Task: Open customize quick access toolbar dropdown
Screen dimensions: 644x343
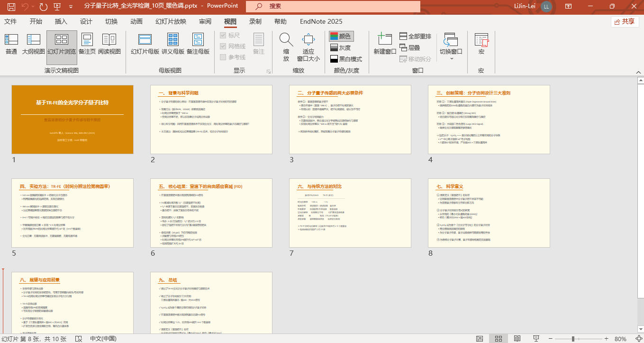Action: pos(71,7)
